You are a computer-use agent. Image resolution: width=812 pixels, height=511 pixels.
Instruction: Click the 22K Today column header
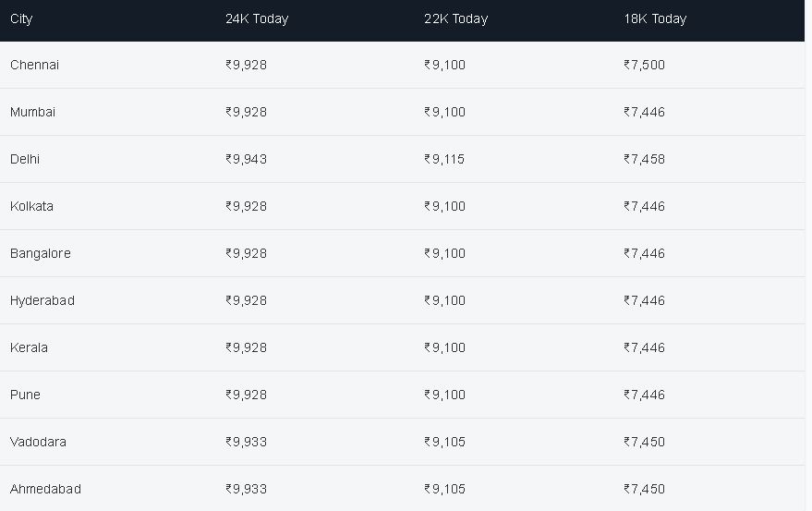coord(455,19)
